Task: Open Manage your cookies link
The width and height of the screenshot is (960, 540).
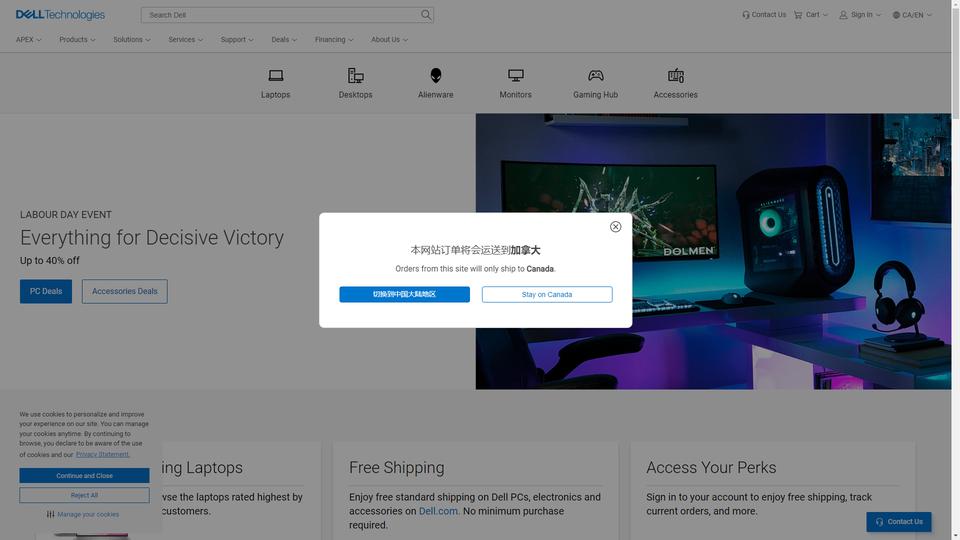Action: pyautogui.click(x=88, y=514)
